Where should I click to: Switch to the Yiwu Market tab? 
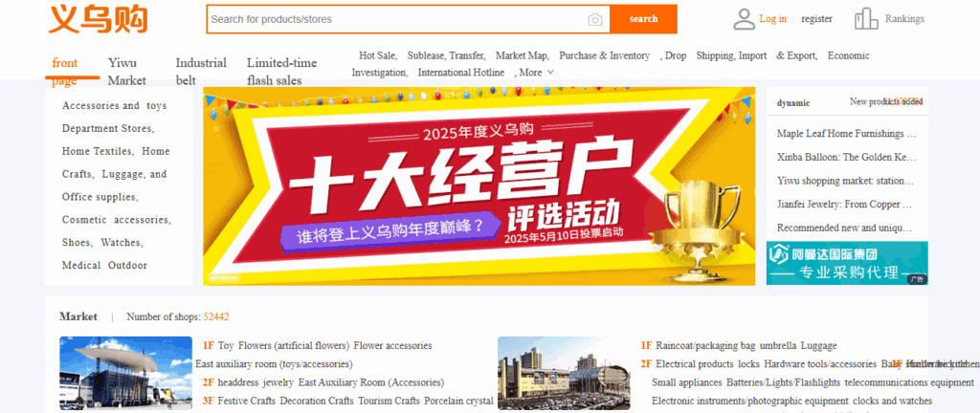(x=127, y=71)
